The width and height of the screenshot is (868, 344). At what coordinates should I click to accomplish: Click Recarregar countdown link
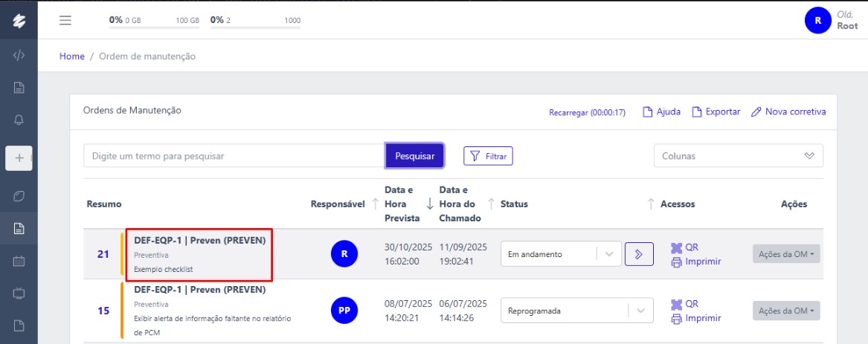click(x=587, y=112)
